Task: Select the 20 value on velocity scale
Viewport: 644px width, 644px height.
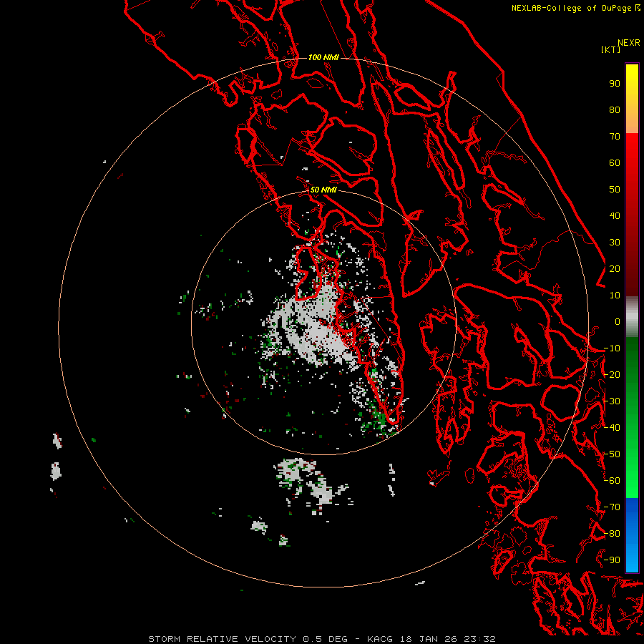Action: (615, 269)
